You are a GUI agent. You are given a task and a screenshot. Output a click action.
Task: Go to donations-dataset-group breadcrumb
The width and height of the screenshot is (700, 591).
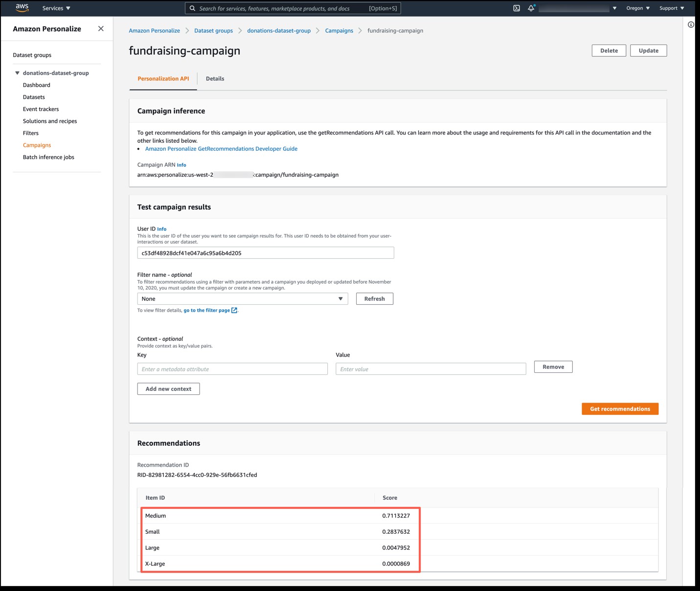(x=279, y=31)
